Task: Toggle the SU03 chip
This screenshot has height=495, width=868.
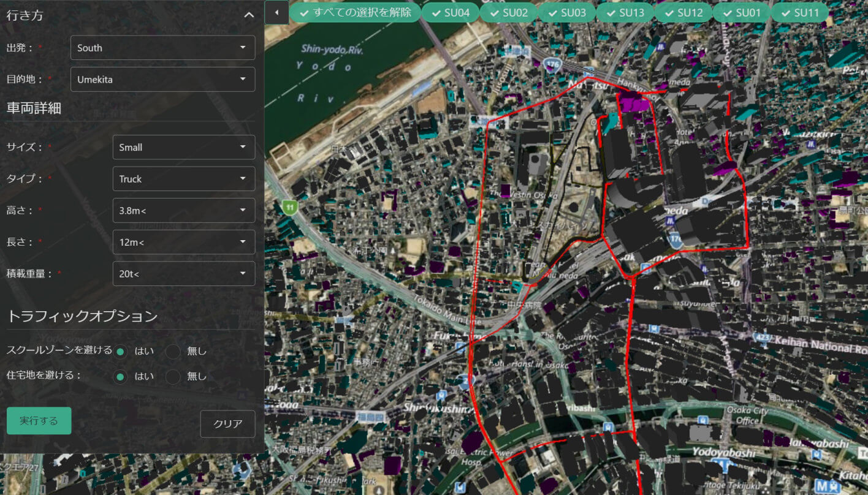Action: click(567, 12)
